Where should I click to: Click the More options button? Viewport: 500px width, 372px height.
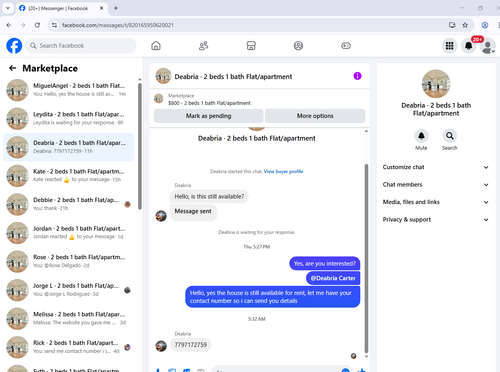(x=315, y=116)
